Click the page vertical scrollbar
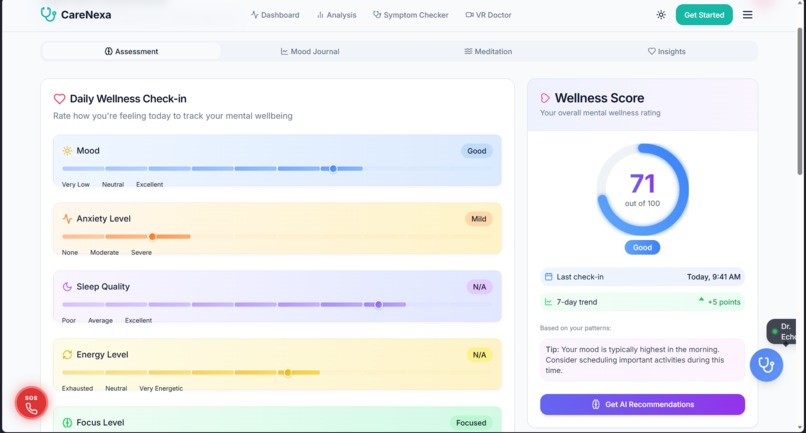806x433 pixels. (800, 101)
